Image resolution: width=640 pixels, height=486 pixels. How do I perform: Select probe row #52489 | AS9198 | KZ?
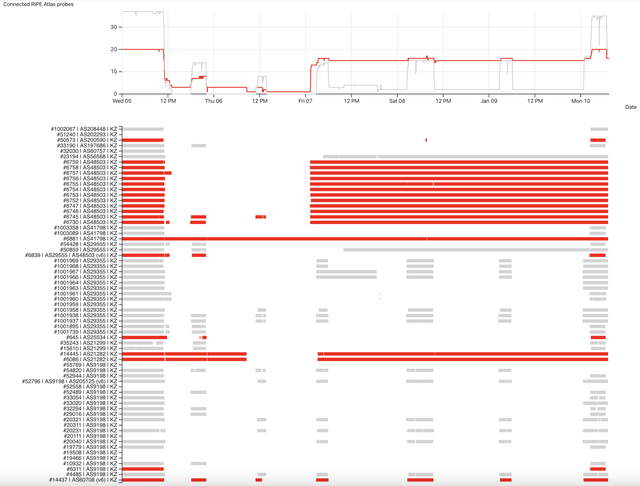click(x=90, y=392)
